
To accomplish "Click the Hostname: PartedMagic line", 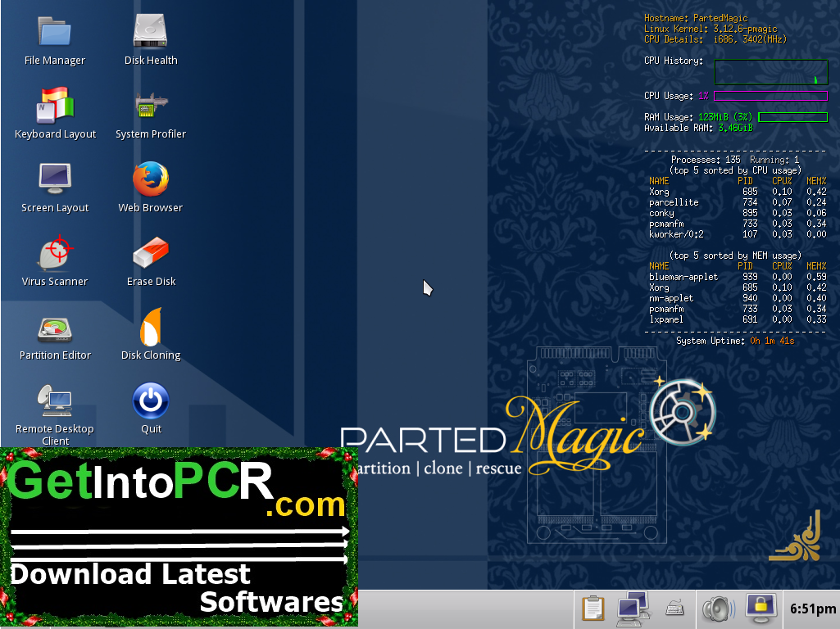I will click(696, 18).
